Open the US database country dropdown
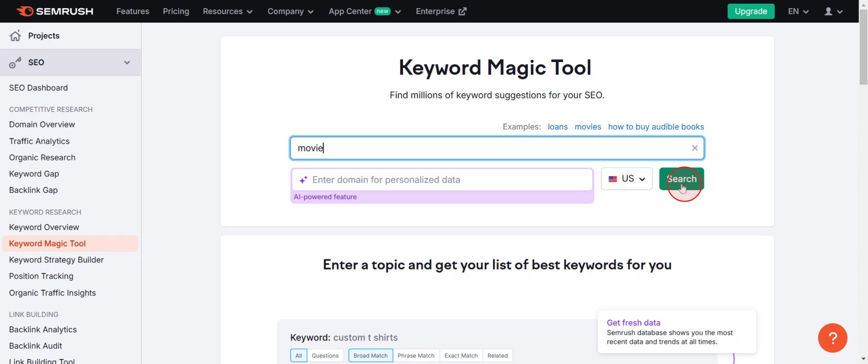Screen dimensions: 868x364 (x=626, y=179)
